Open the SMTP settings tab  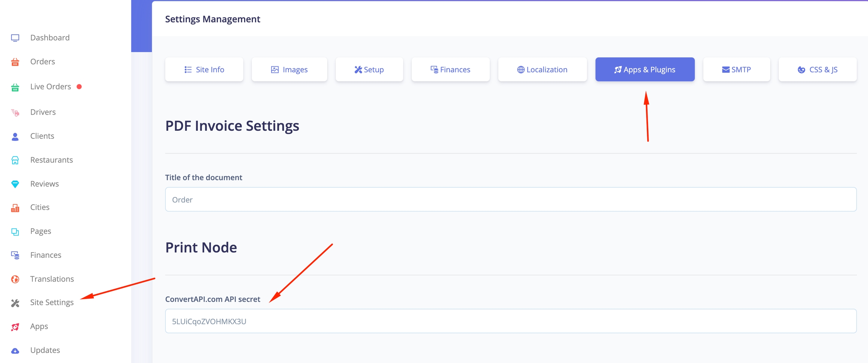click(736, 69)
